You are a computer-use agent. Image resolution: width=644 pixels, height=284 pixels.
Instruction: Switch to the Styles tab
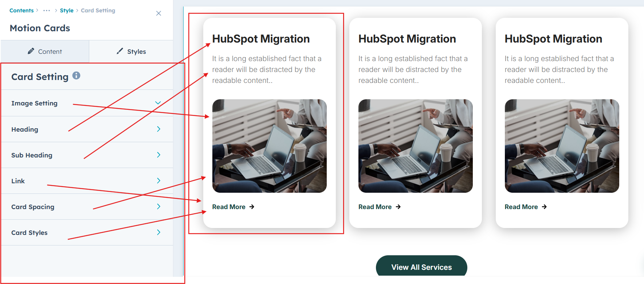tap(131, 51)
